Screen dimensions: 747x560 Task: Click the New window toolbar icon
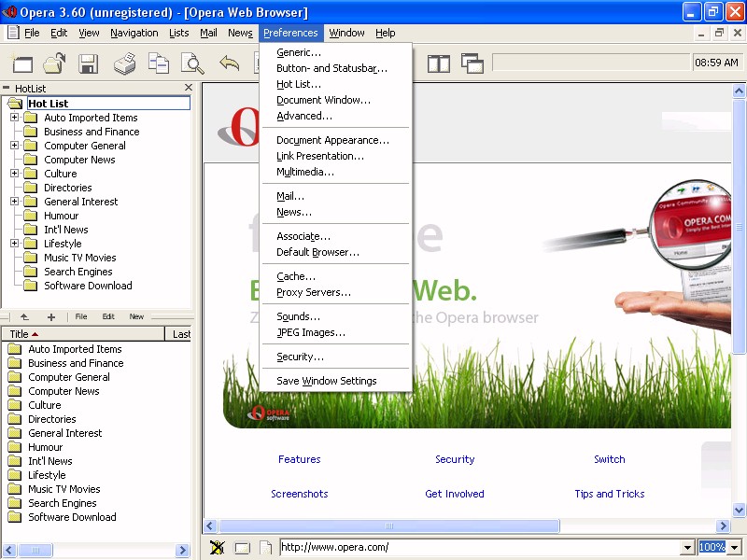coord(21,63)
